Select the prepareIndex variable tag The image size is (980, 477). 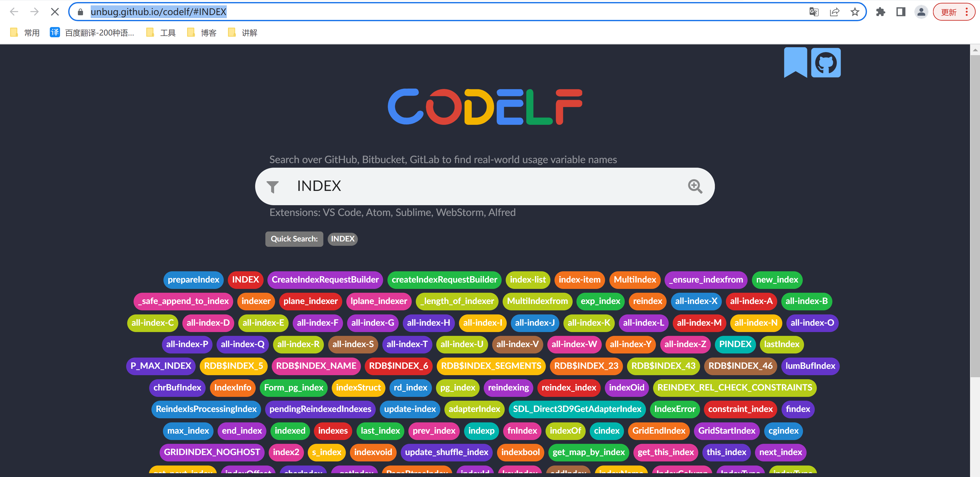pyautogui.click(x=193, y=280)
